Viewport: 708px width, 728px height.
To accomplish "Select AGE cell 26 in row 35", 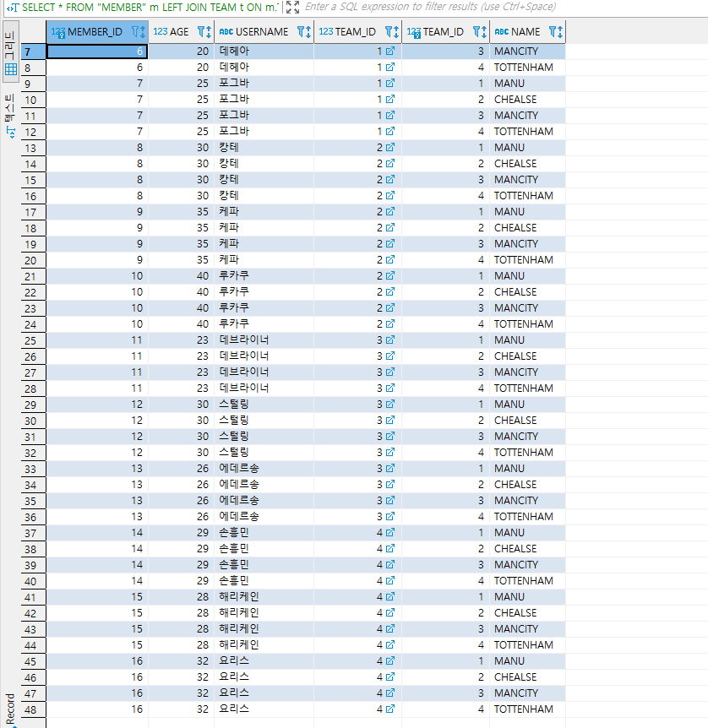I will [181, 500].
